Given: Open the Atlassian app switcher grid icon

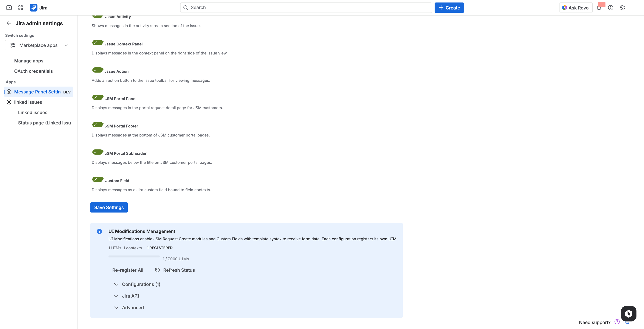Looking at the screenshot, I should [x=20, y=8].
